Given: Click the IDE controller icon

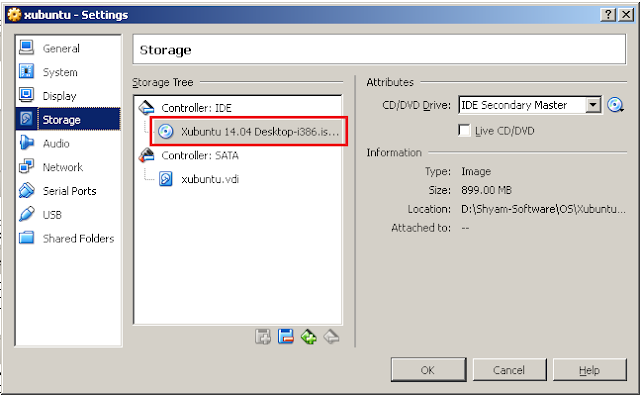Looking at the screenshot, I should (x=146, y=107).
